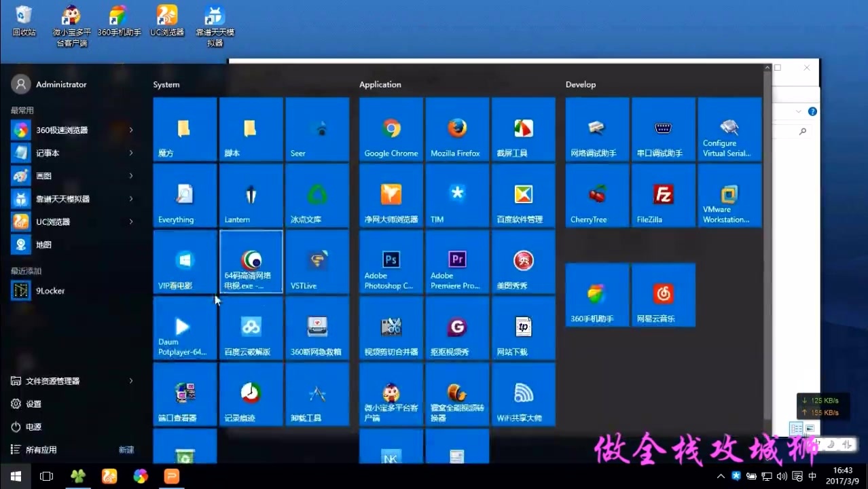
Task: Open Everything search tile
Action: click(x=185, y=196)
